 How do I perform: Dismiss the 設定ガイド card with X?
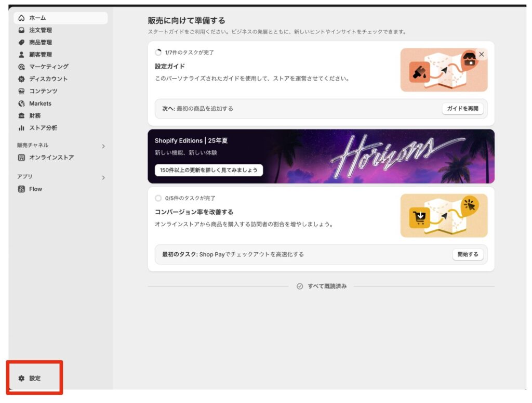click(x=481, y=54)
